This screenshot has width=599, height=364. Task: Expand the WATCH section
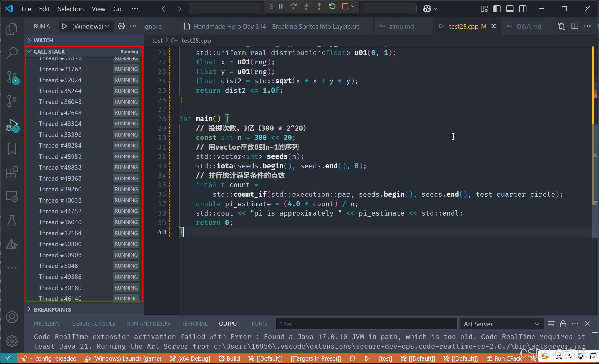tap(44, 40)
